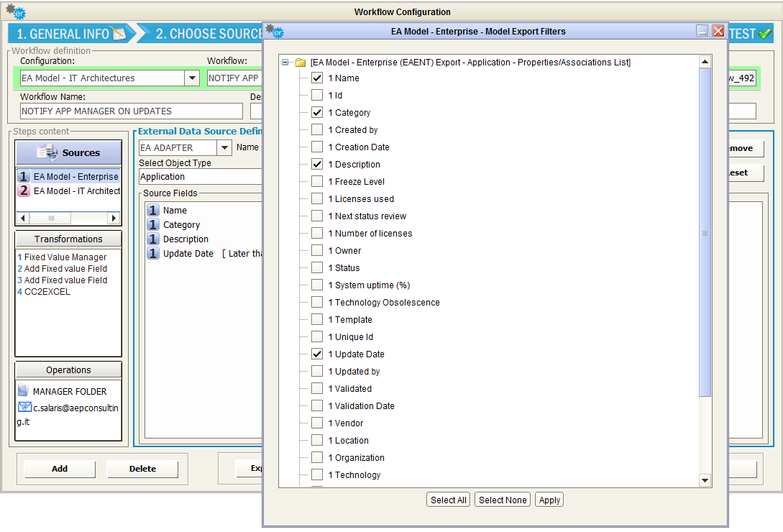Click the folder icon of the export tree root
The height and width of the screenshot is (532, 783).
[x=300, y=63]
